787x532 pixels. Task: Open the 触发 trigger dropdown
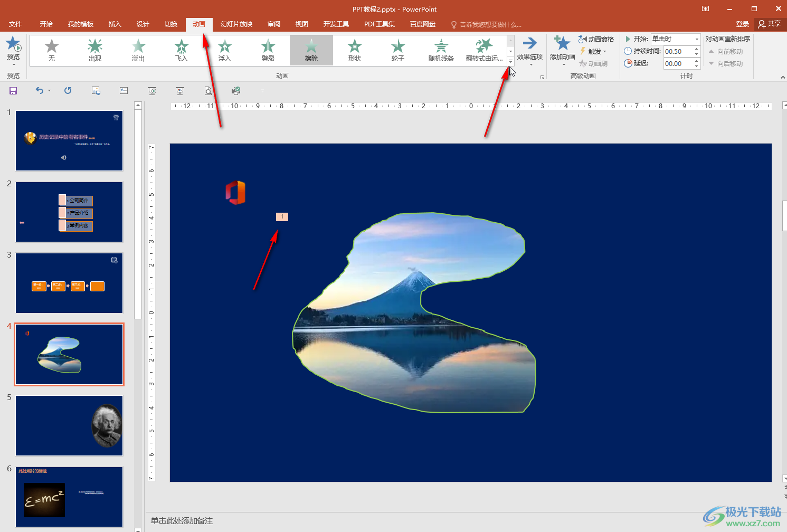(x=593, y=51)
